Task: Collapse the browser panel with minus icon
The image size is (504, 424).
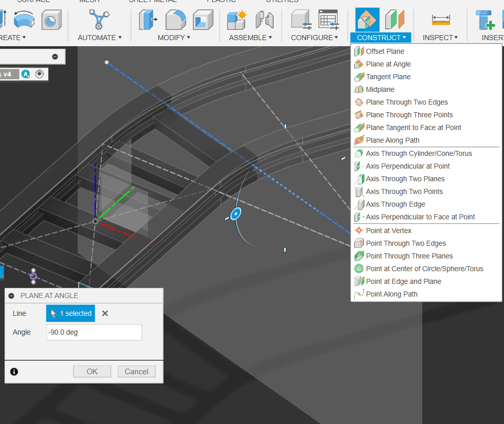Action: [x=55, y=56]
